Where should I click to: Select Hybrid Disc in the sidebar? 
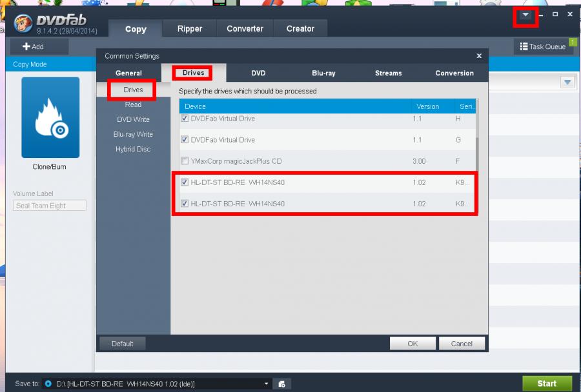coord(133,149)
